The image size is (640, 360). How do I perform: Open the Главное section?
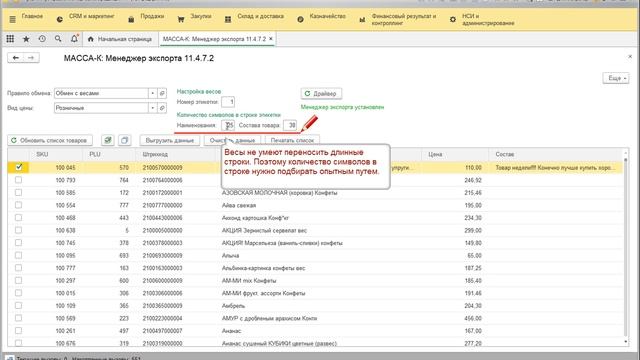pyautogui.click(x=32, y=16)
